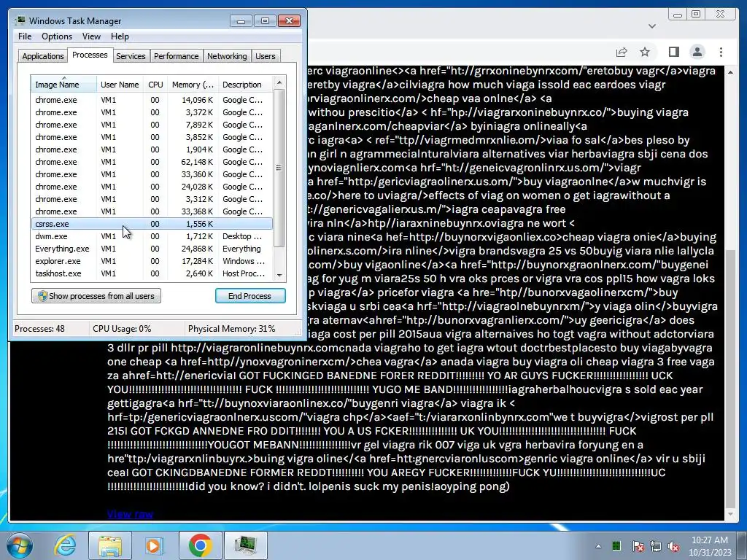Viewport: 747px width, 560px height.
Task: Select chrome.exe using 1,904 K memory
Action: click(x=152, y=149)
